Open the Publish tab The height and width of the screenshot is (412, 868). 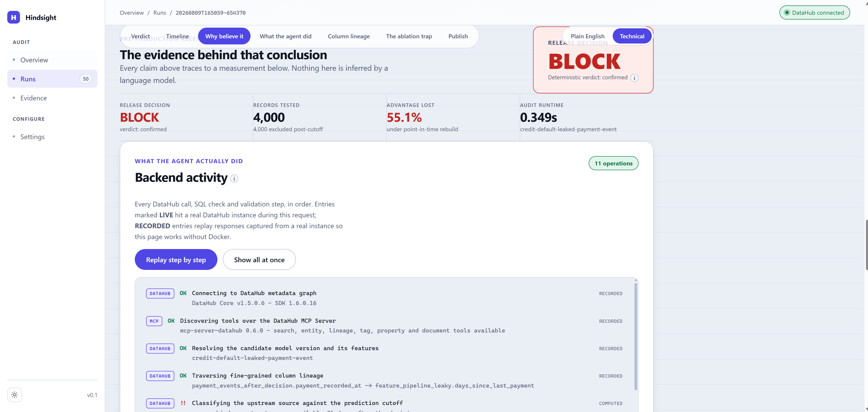coord(458,36)
